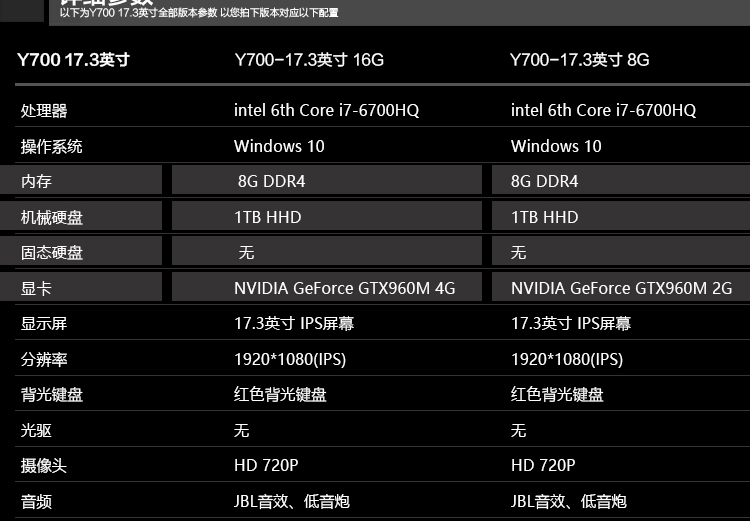Click 红色背光键盘 in the 16G column
Viewport: 750px width, 521px height.
pyautogui.click(x=280, y=395)
